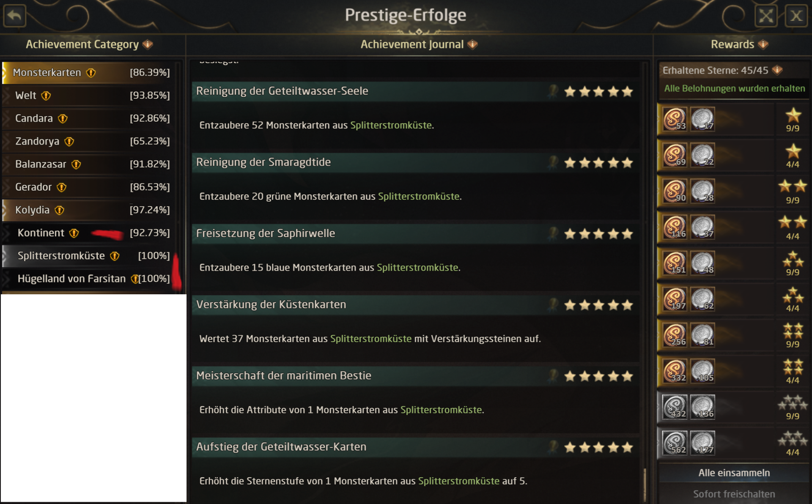Screen dimensions: 812x504
Task: Select the Welt category
Action: pyautogui.click(x=26, y=96)
